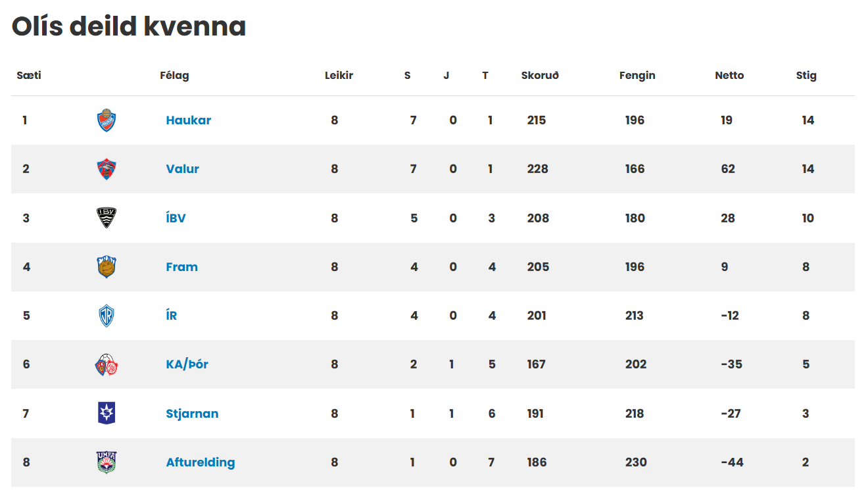Select the Stjarnan star logo
This screenshot has width=868, height=498.
(106, 413)
